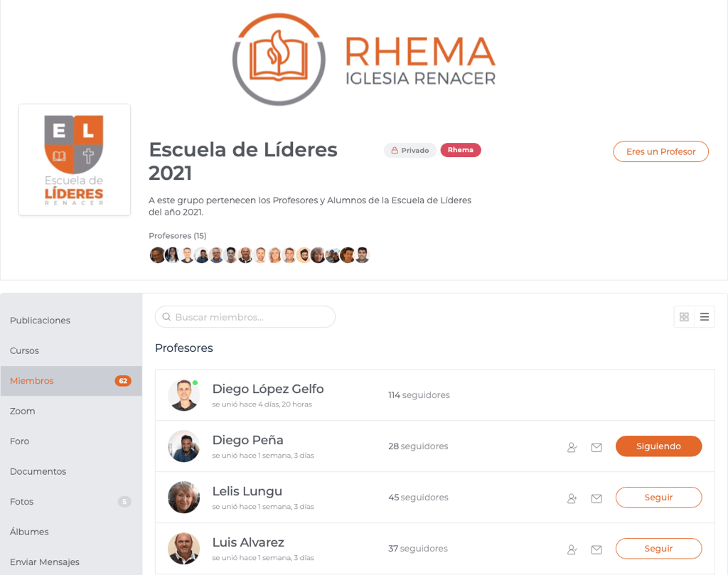The height and width of the screenshot is (575, 728).
Task: Click the Rhema tag badge
Action: (461, 150)
